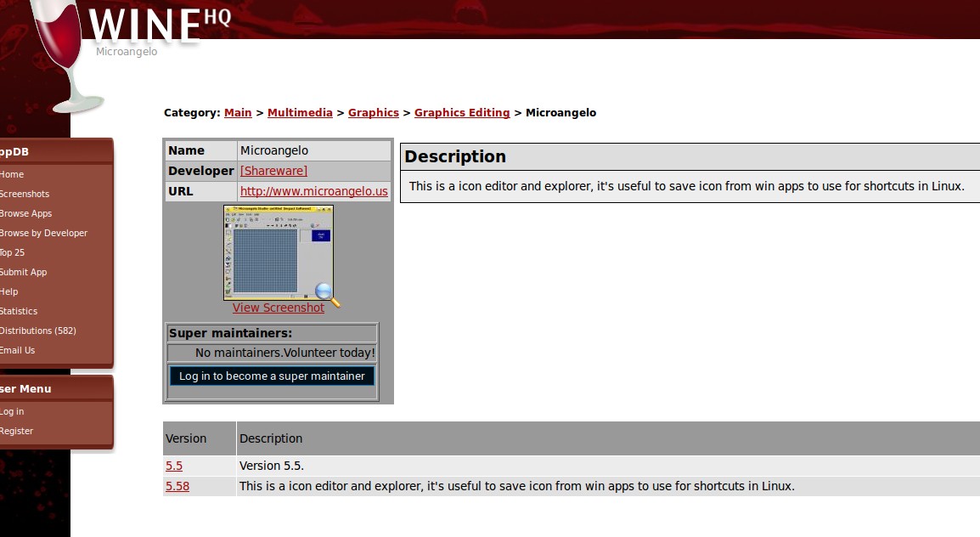Visit the microangelo.us URL link
Viewport: 980px width, 537px height.
313,191
